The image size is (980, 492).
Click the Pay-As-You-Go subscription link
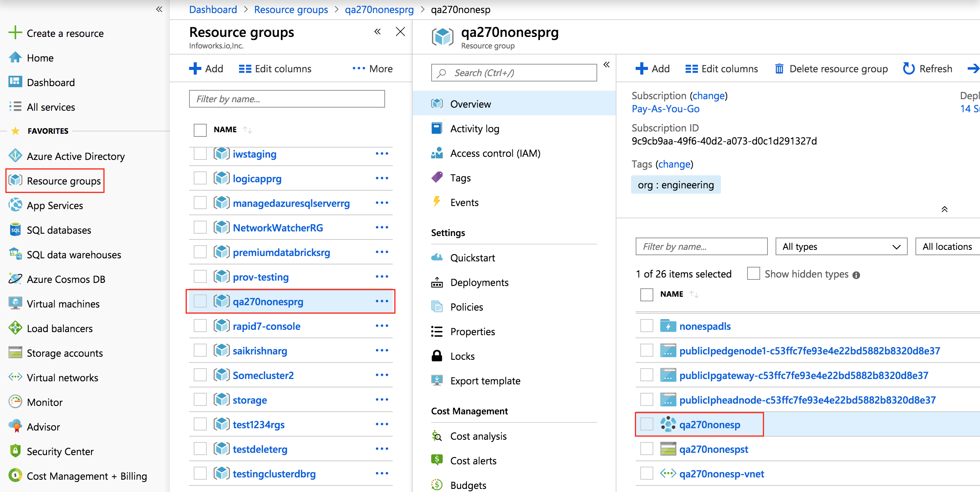click(x=666, y=109)
